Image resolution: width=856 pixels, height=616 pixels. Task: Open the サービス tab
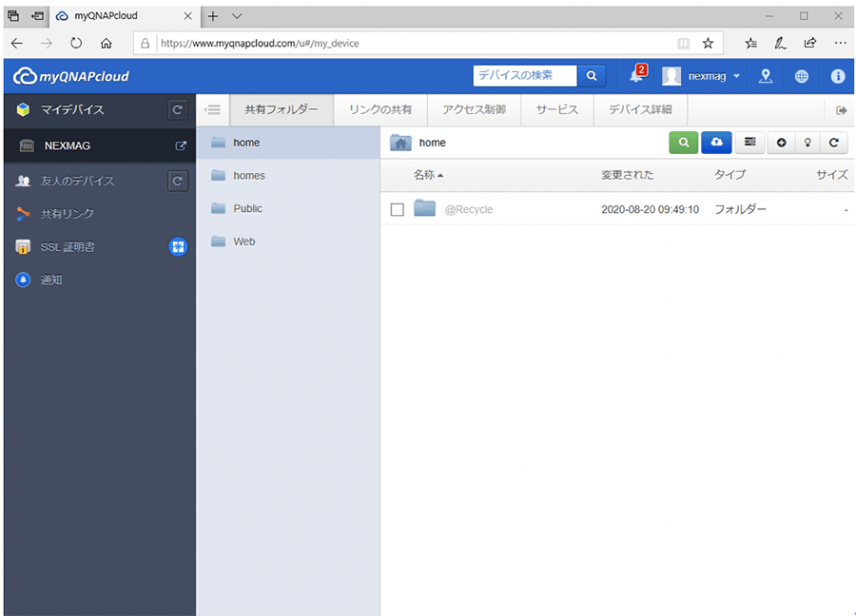pos(557,109)
